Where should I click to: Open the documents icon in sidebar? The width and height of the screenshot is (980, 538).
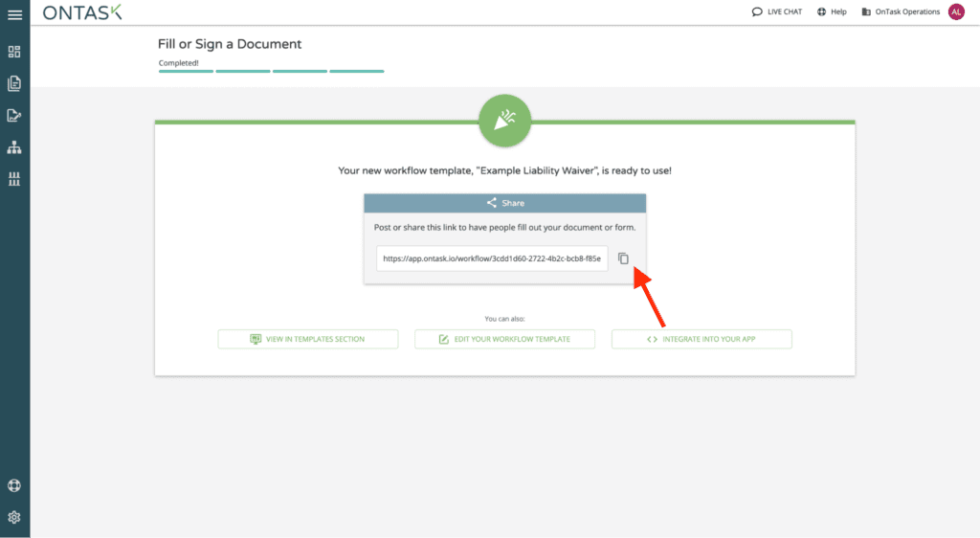(x=14, y=83)
